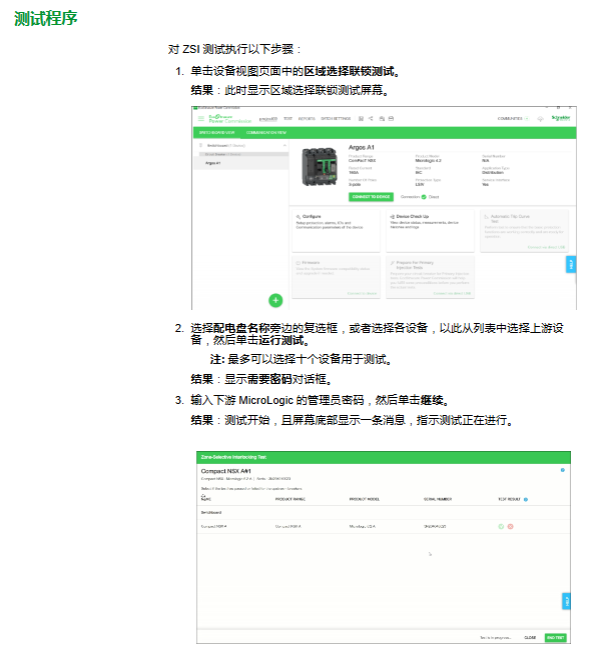
Task: Click the print icon in top toolbar
Action: pyautogui.click(x=391, y=119)
